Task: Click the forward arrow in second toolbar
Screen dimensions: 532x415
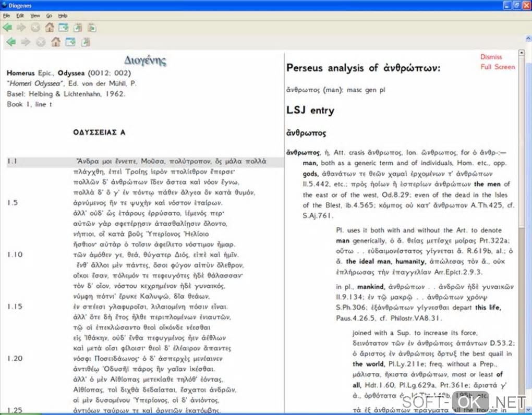Action: coord(26,42)
